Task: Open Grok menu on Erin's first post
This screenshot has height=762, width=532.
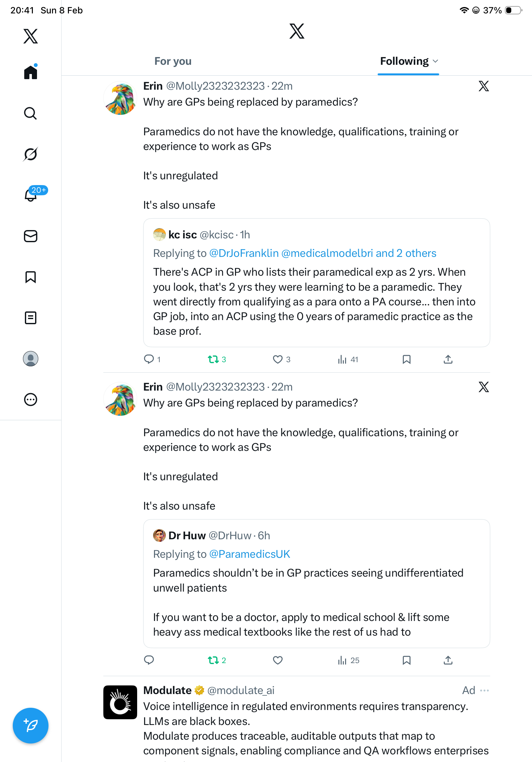Action: coord(484,86)
